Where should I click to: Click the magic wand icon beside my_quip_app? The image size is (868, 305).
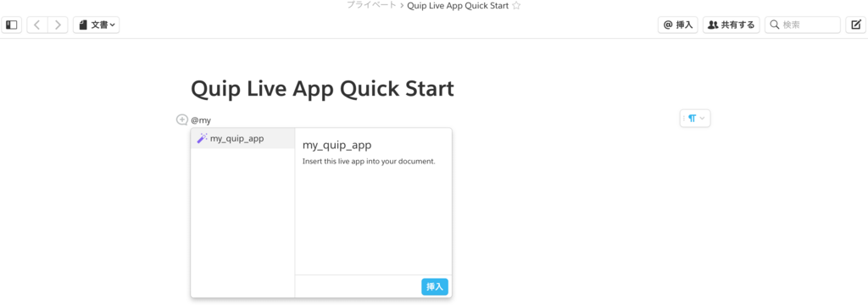point(202,138)
